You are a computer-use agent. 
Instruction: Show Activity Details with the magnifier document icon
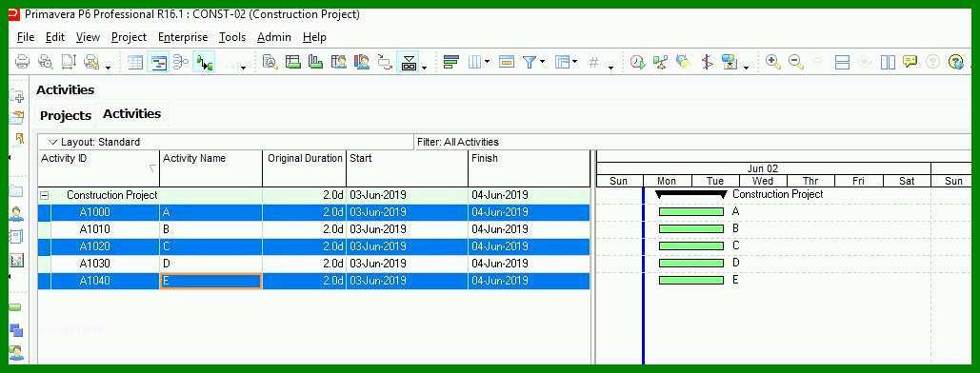tap(270, 62)
